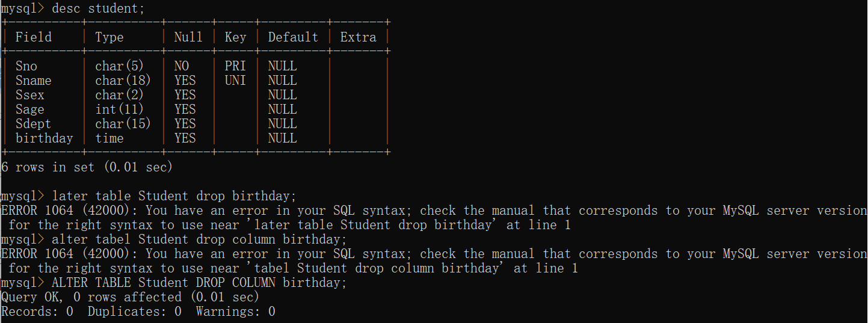Screen dimensions: 868x323
Task: Click the Field column header
Action: (x=34, y=37)
